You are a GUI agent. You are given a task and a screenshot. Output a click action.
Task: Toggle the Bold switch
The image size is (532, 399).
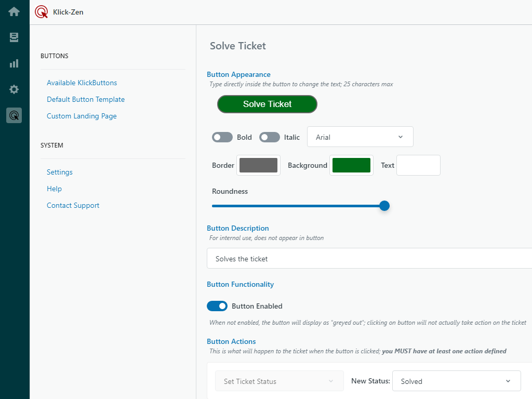click(x=222, y=137)
